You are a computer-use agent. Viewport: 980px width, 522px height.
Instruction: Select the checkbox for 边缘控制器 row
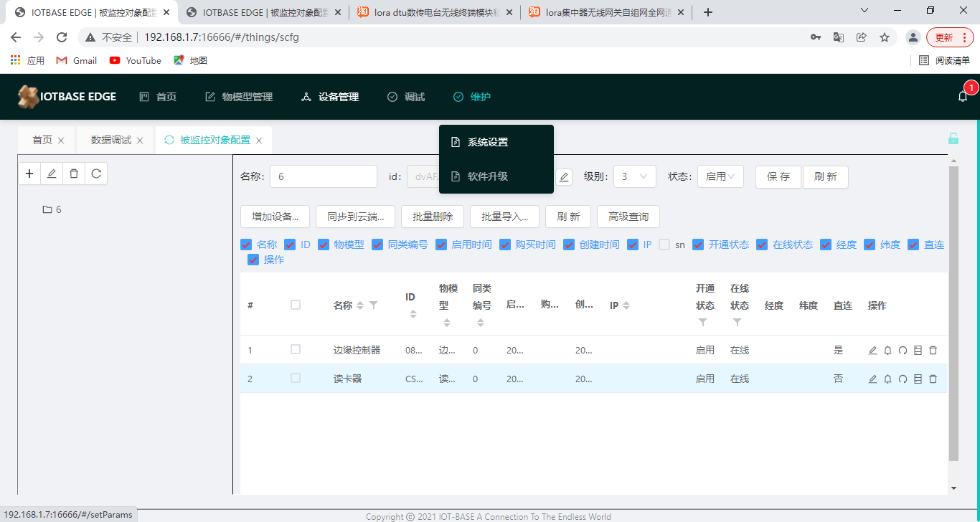coord(296,350)
